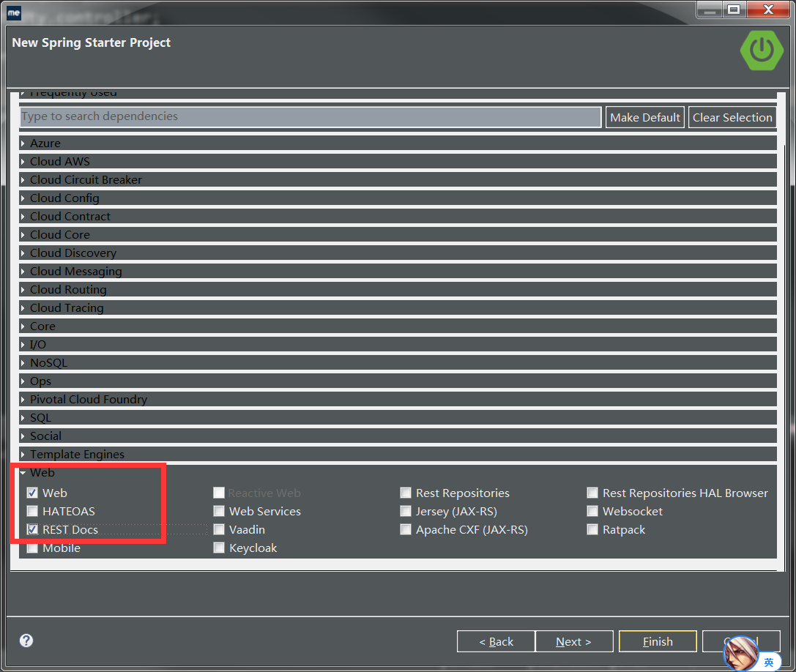This screenshot has height=672, width=796.
Task: Click the input method avatar icon
Action: [x=740, y=654]
